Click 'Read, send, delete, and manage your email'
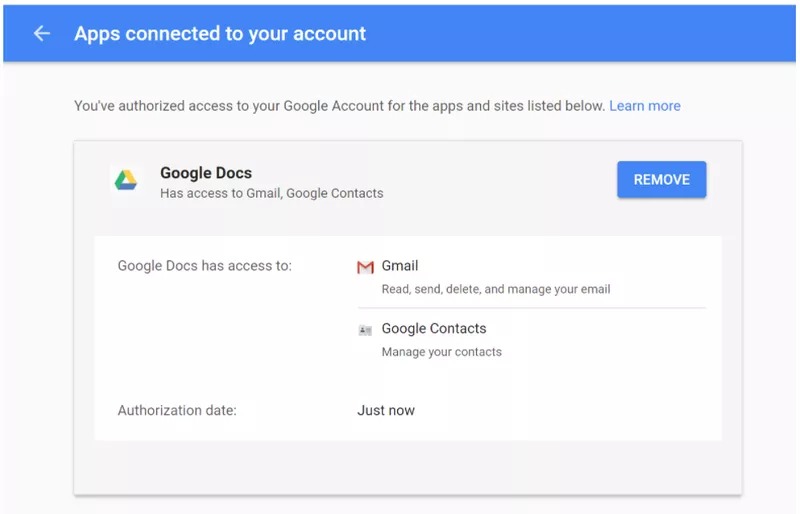Viewport: 800px width, 514px height. tap(496, 289)
